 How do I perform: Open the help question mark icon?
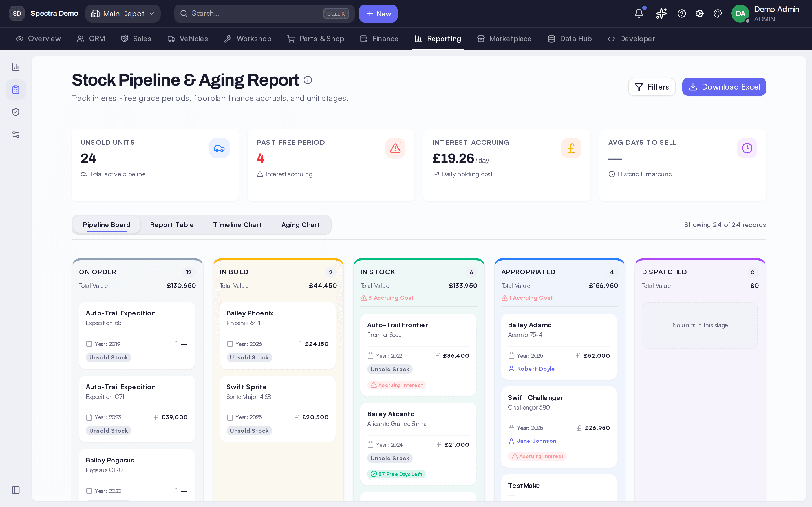[681, 14]
